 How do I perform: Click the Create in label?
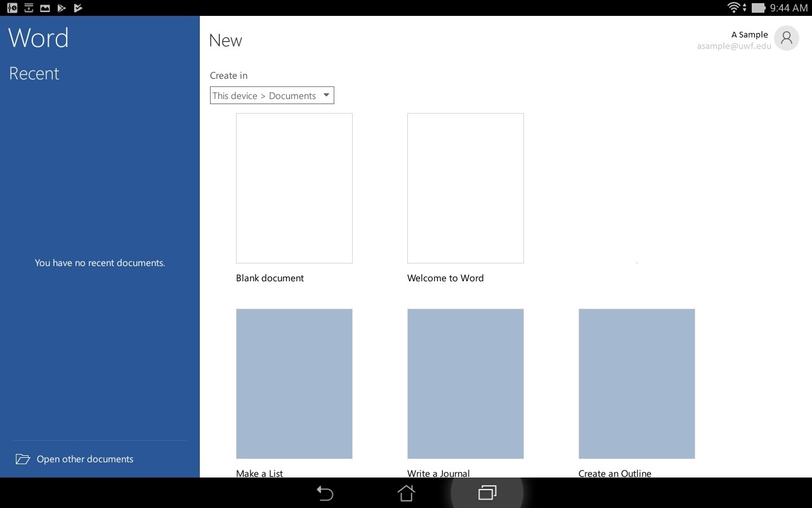(229, 76)
